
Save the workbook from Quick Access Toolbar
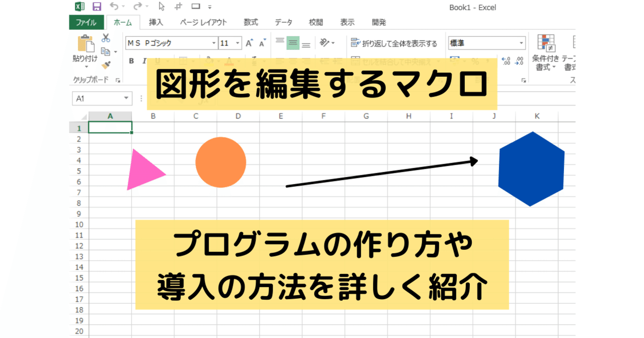(x=97, y=7)
